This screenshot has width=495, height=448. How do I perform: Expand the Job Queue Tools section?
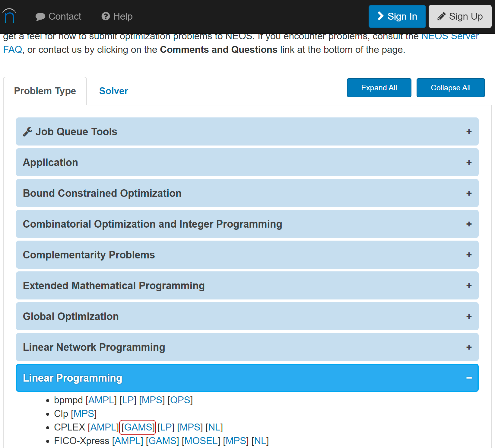click(x=247, y=132)
